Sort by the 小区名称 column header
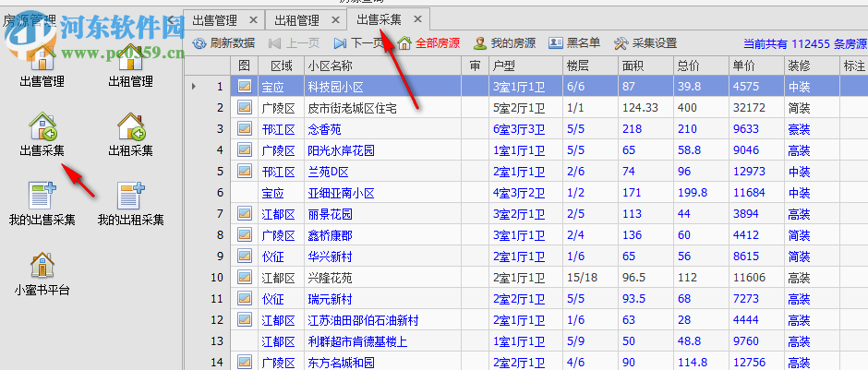Image resolution: width=868 pixels, height=370 pixels. [383, 66]
